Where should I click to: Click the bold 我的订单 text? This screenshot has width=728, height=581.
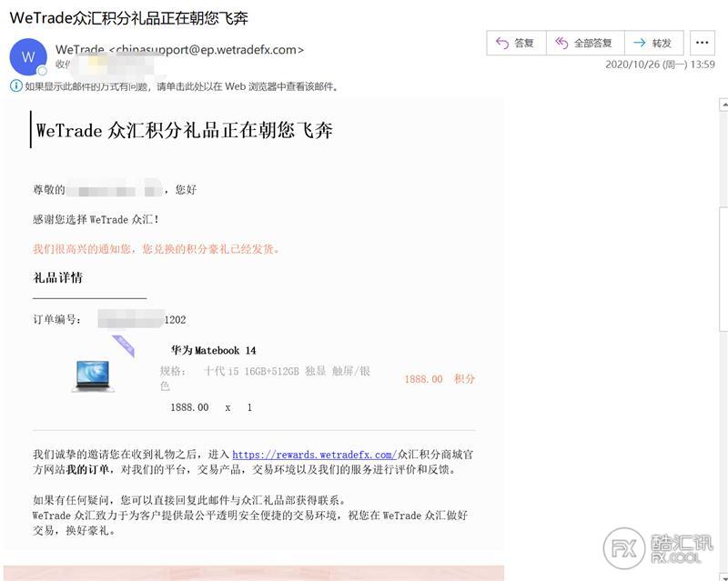(x=87, y=470)
